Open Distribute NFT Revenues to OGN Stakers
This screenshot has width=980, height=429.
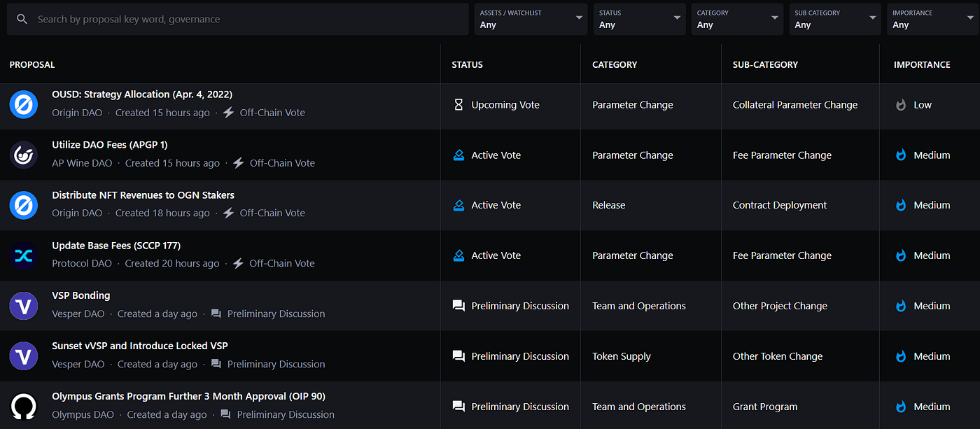tap(143, 195)
